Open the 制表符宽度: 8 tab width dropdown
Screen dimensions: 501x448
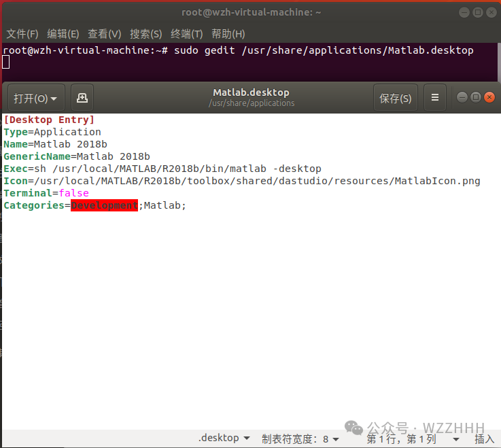pyautogui.click(x=300, y=438)
